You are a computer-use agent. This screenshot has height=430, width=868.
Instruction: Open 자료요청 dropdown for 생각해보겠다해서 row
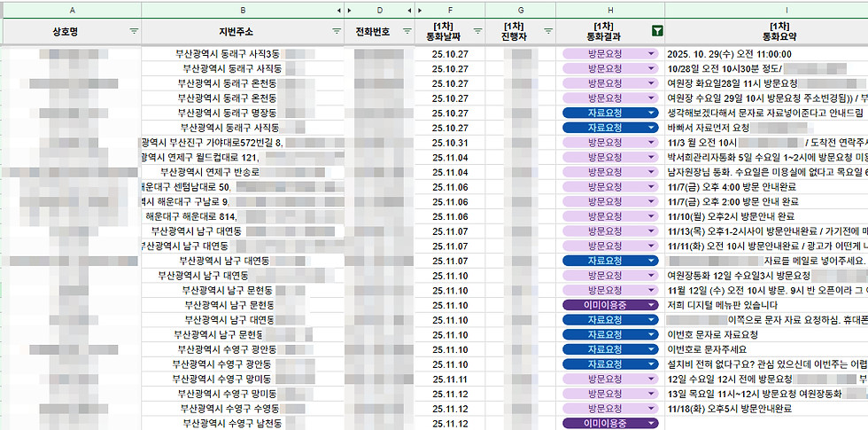pos(652,113)
